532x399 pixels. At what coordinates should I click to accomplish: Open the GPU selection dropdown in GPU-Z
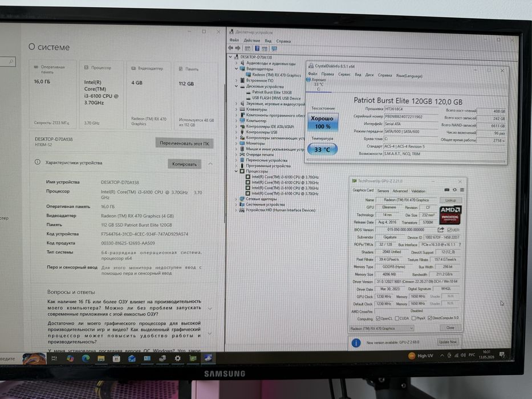click(x=381, y=328)
